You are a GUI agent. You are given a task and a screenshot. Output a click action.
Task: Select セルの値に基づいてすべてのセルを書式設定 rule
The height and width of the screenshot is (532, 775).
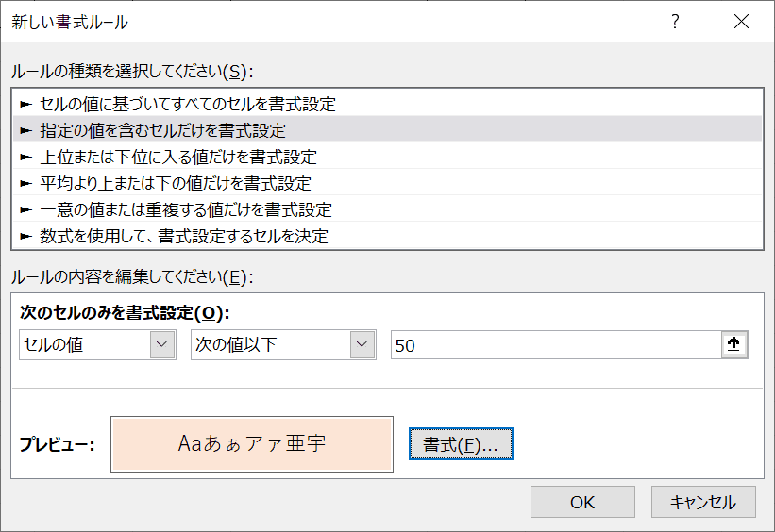(x=387, y=104)
